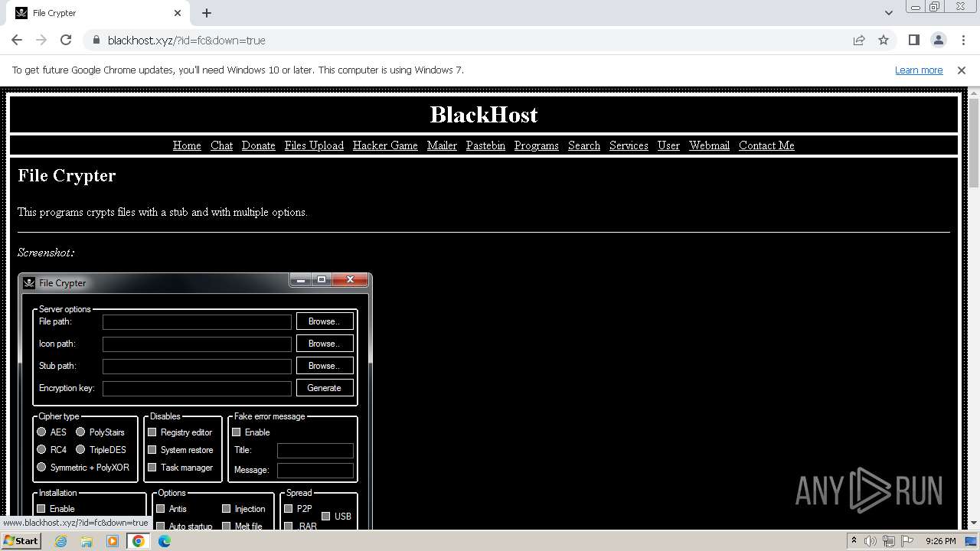Go to the Webmail page
This screenshot has width=980, height=551.
coord(709,145)
